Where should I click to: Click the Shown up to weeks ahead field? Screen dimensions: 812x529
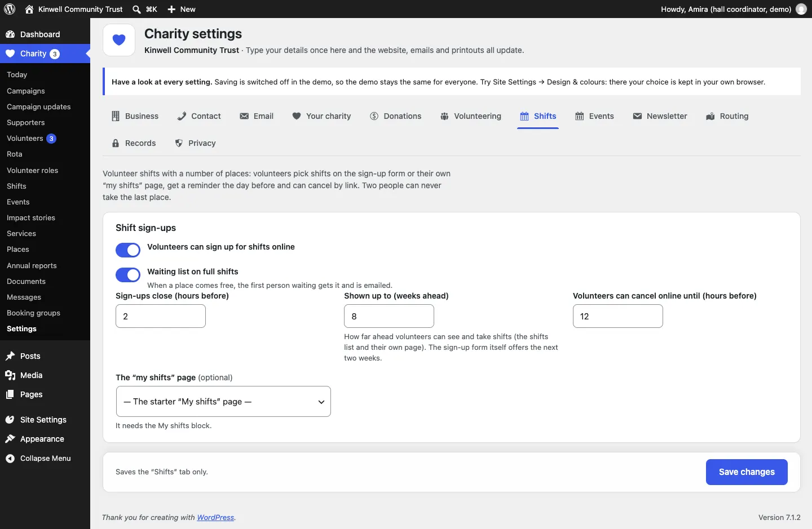(389, 316)
